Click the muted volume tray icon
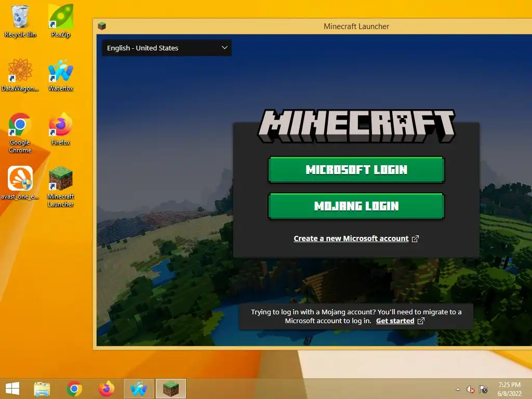532x399 pixels. (470, 389)
